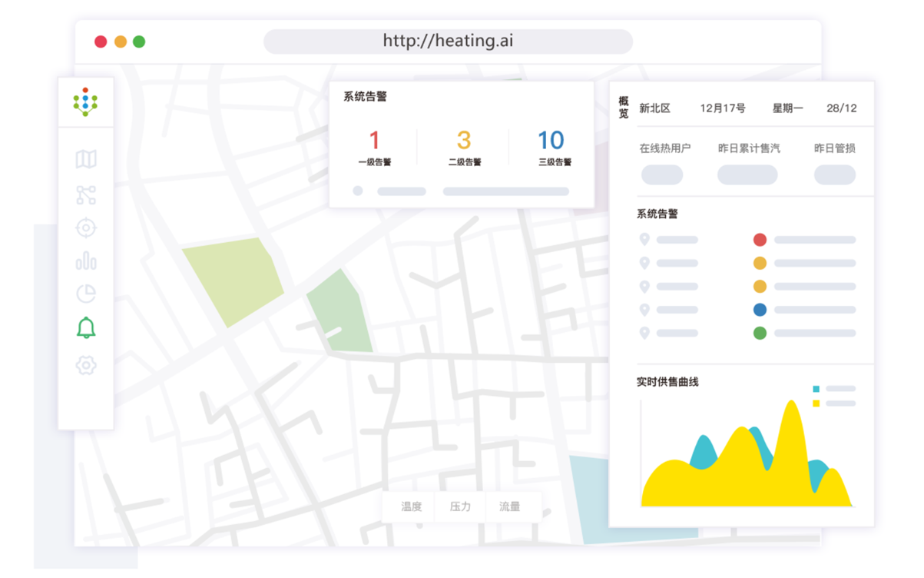This screenshot has width=924, height=578.
Task: Click the 昨日累计售汽 label
Action: (749, 148)
